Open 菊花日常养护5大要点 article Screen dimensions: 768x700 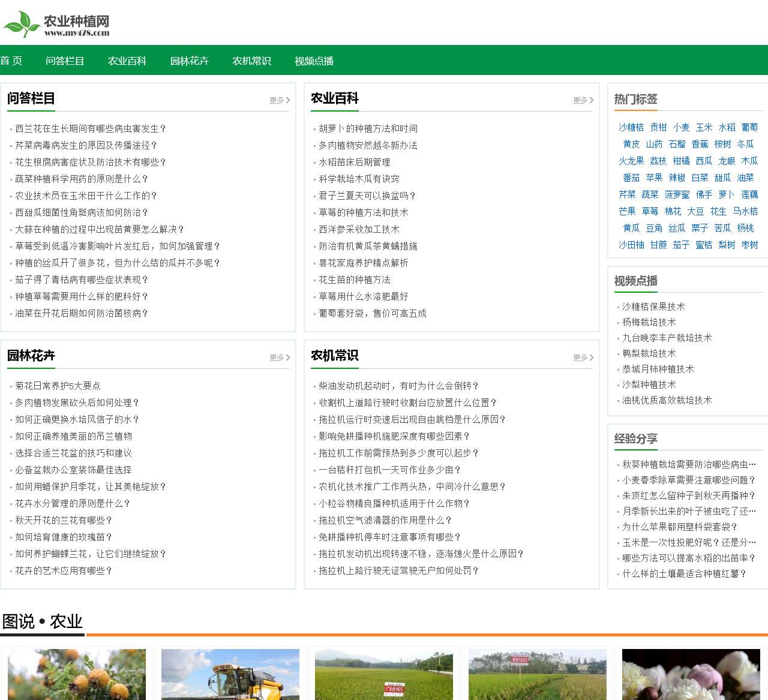tap(58, 386)
